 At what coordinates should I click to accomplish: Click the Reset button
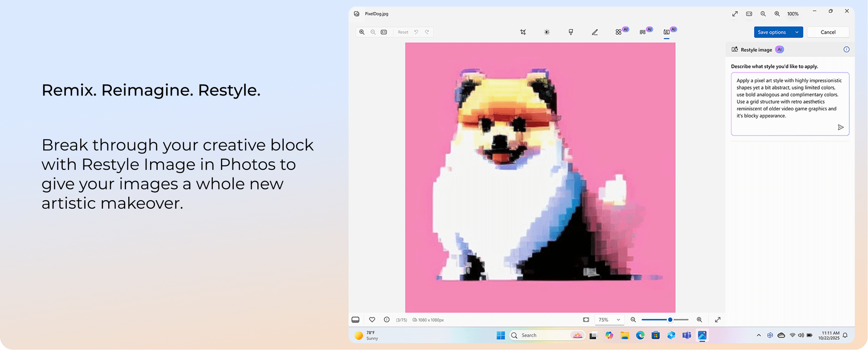pos(403,32)
